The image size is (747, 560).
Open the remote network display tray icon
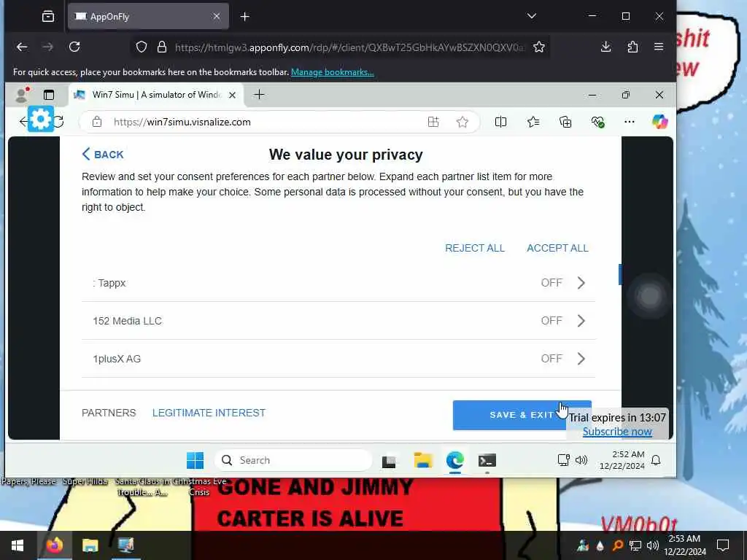[564, 460]
